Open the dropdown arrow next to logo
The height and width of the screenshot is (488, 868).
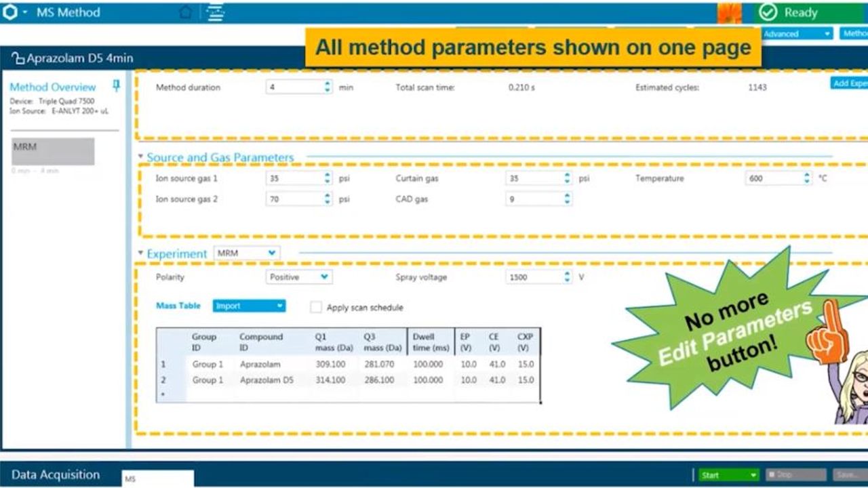coord(25,13)
